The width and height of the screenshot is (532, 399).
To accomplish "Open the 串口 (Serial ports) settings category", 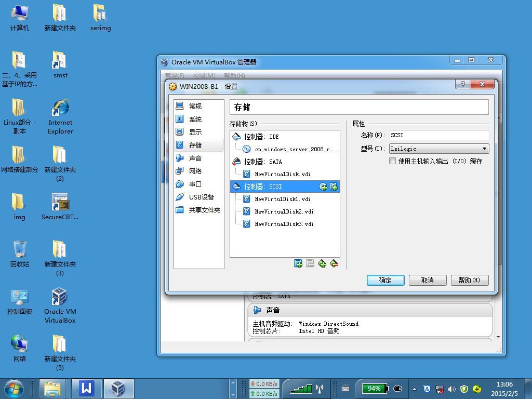I will pos(199,184).
